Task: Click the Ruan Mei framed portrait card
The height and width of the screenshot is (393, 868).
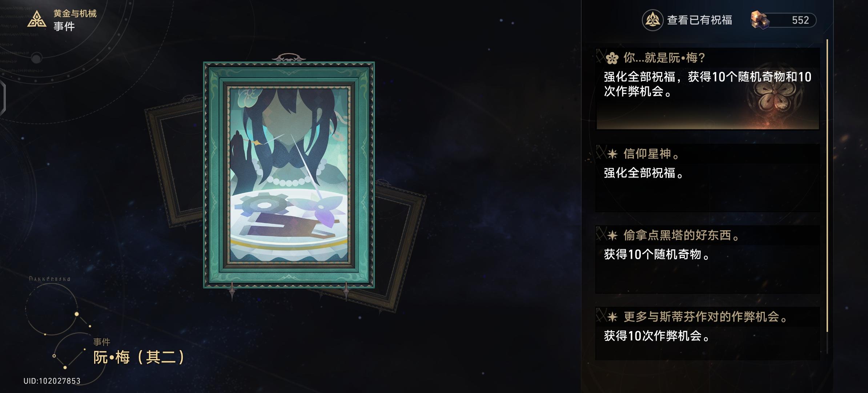Action: [x=289, y=175]
